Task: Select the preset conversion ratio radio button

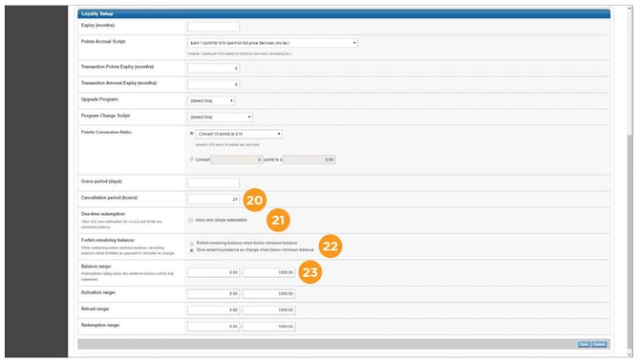Action: (191, 134)
